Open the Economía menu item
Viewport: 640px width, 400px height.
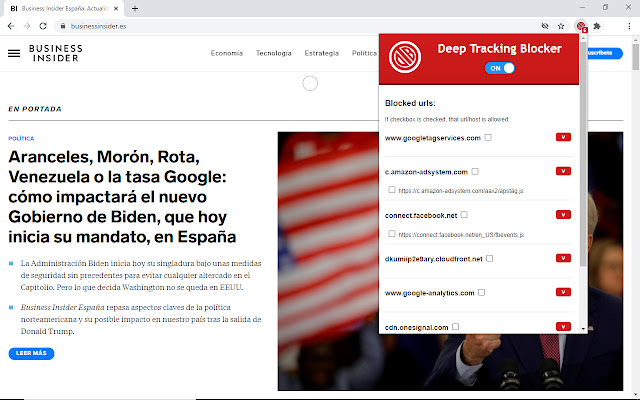(x=227, y=53)
